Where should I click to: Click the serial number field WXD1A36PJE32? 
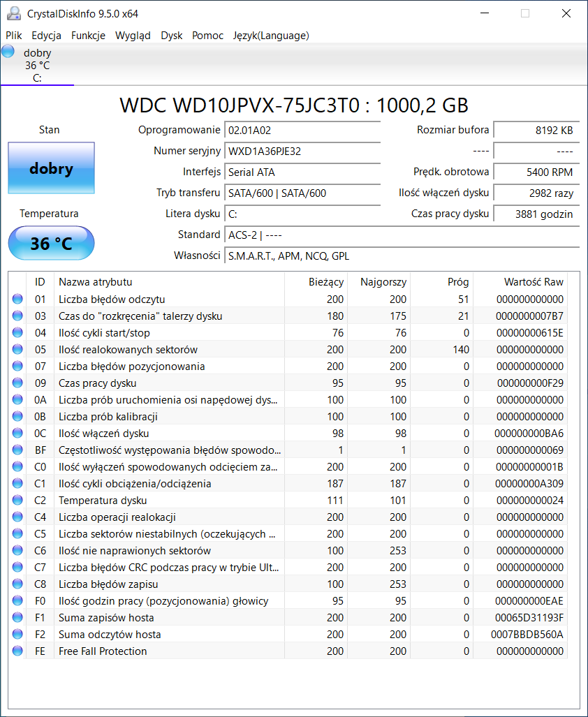click(x=302, y=151)
